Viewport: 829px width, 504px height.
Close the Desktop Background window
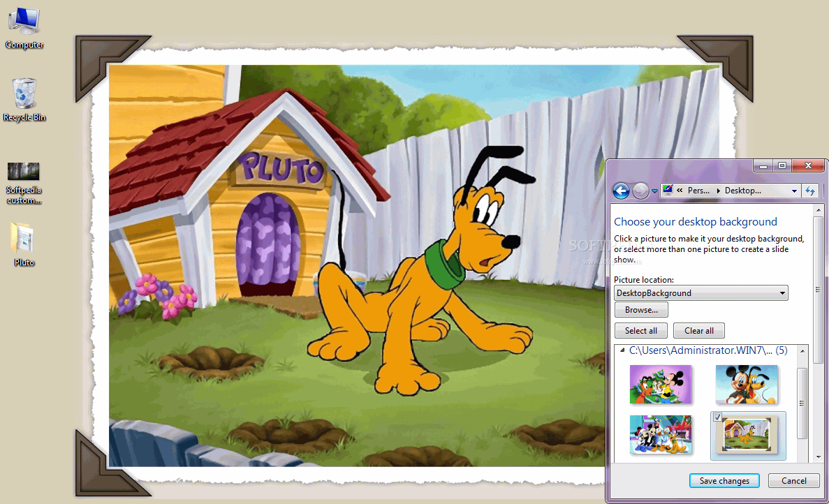tap(808, 166)
